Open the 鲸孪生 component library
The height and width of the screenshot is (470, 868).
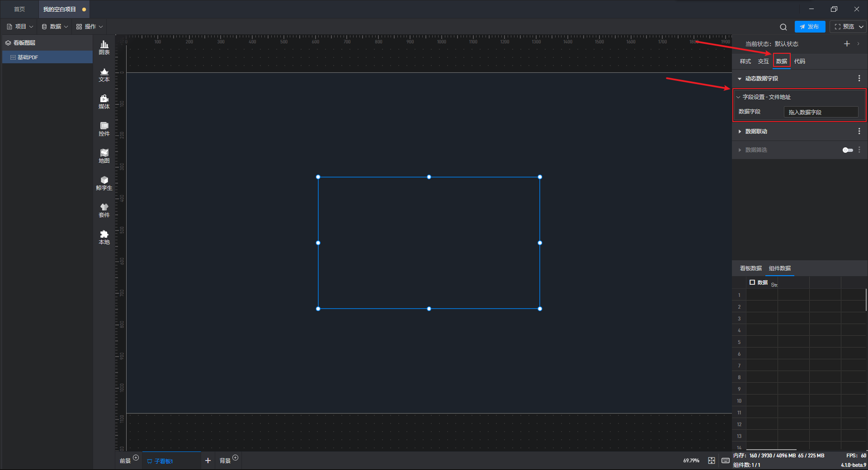104,183
